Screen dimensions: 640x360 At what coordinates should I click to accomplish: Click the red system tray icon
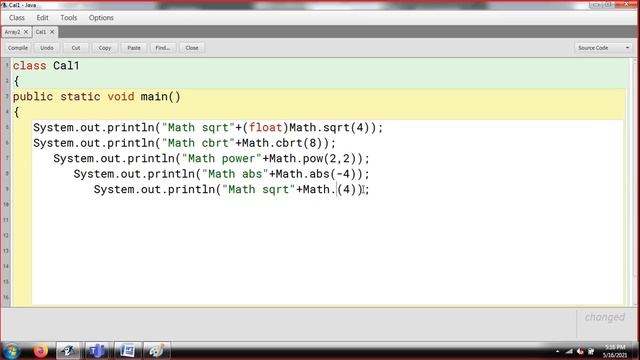tap(580, 351)
